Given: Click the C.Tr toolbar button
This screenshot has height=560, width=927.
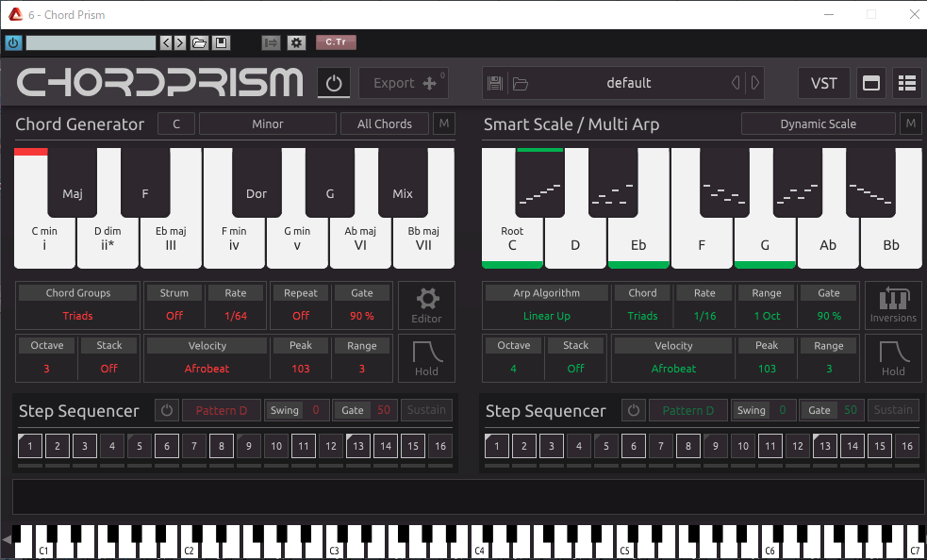Looking at the screenshot, I should 336,42.
